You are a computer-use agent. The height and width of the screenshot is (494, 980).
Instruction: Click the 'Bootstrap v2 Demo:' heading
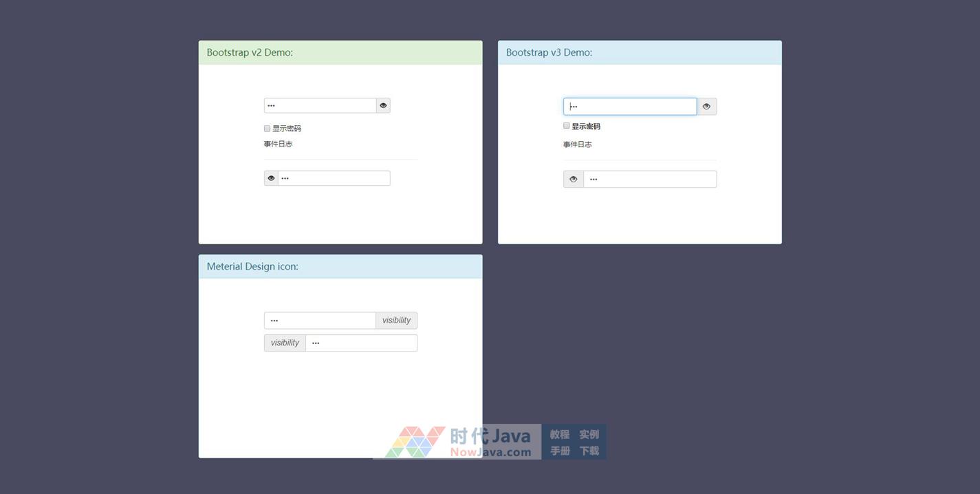click(x=250, y=52)
